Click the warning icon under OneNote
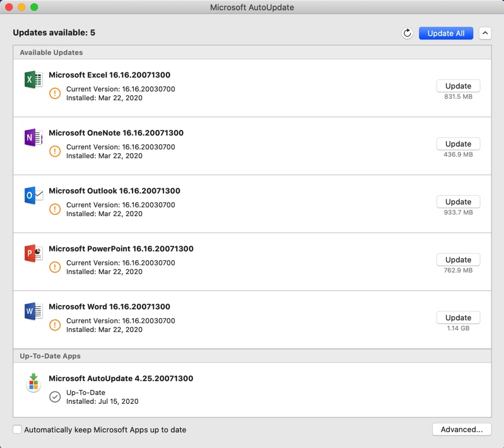Viewport: 504px width, 448px height. [55, 151]
